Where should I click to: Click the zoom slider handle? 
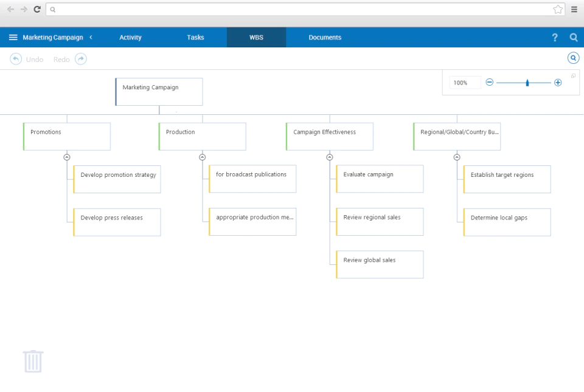point(527,83)
